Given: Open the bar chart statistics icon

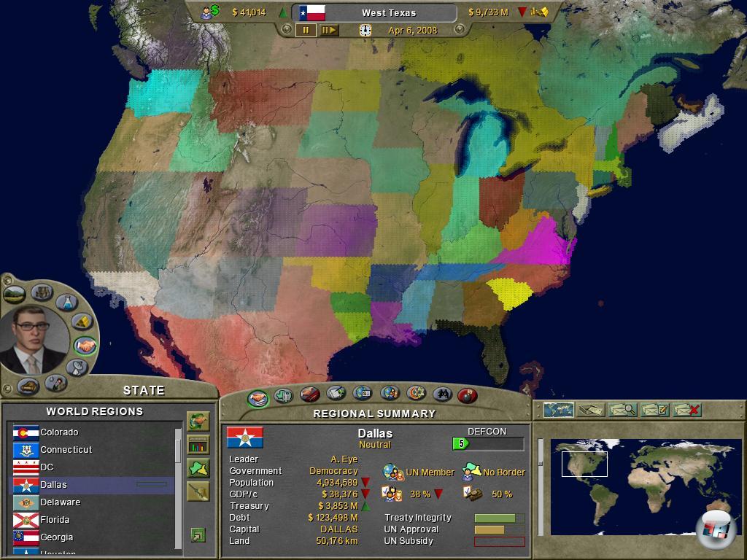Looking at the screenshot, I should point(198,445).
